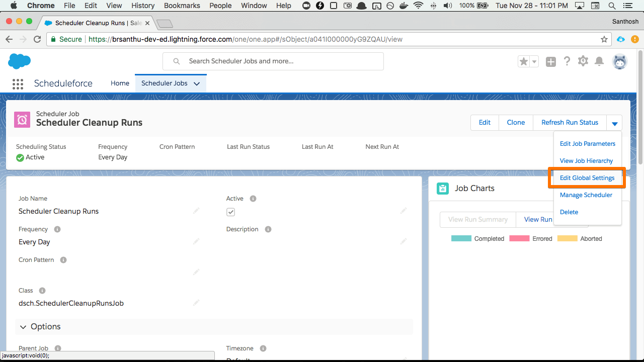This screenshot has height=362, width=644.
Task: Open the Scheduler Jobs tab dropdown chevron
Action: point(197,83)
